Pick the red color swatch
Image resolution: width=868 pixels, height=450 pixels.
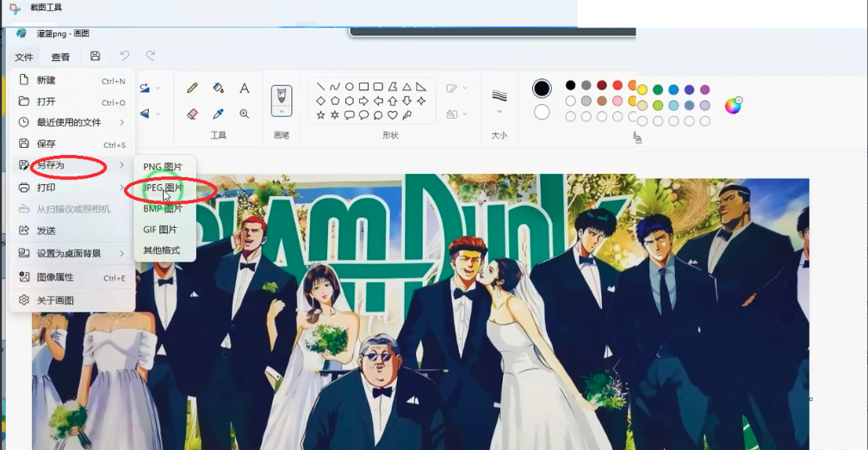pos(617,85)
